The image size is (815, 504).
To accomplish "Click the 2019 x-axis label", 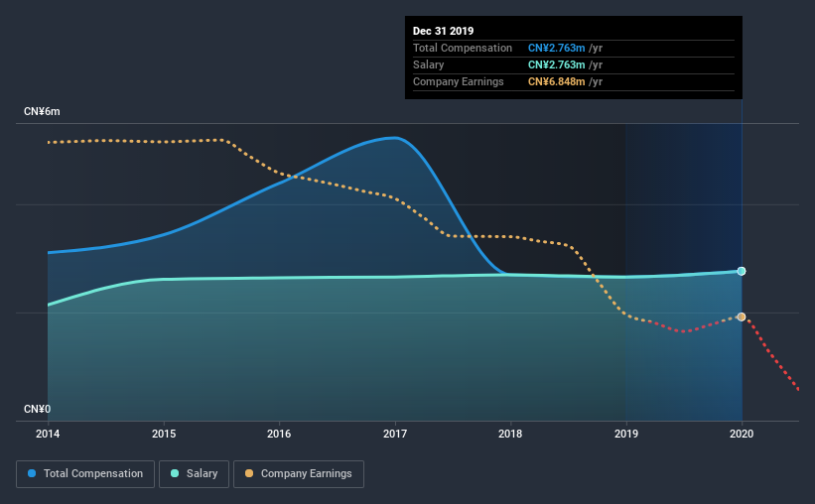I will 626,434.
